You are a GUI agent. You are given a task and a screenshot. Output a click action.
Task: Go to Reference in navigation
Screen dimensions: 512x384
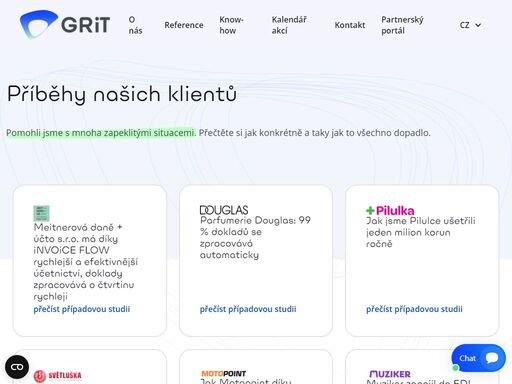click(184, 25)
